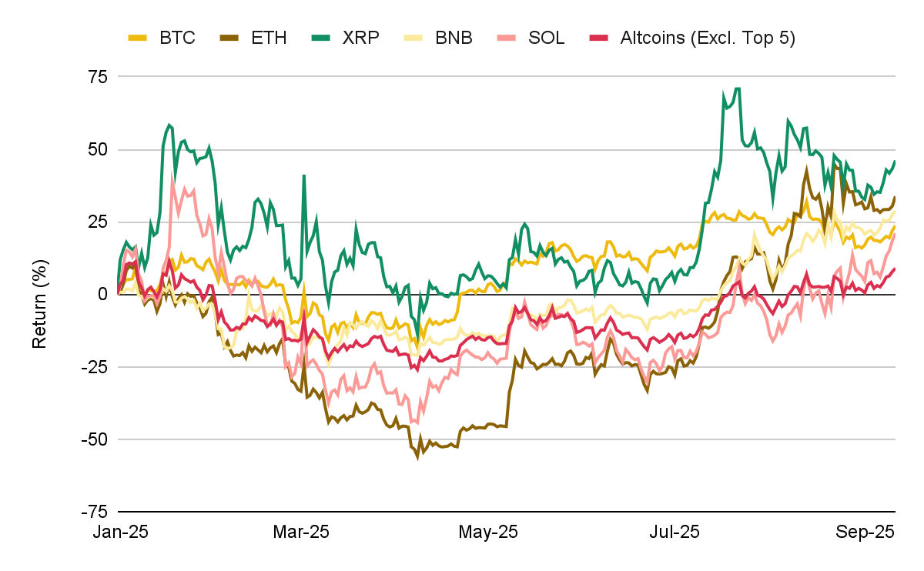Screen dimensions: 924x571
Task: Select the -50 y-axis tick label
Action: [93, 439]
